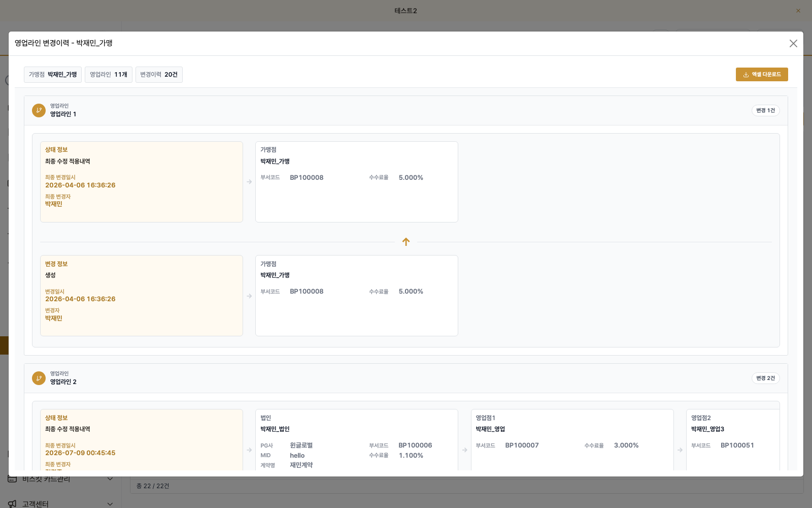
Task: Expand the 고객센터 sidebar menu chevron
Action: tap(110, 504)
